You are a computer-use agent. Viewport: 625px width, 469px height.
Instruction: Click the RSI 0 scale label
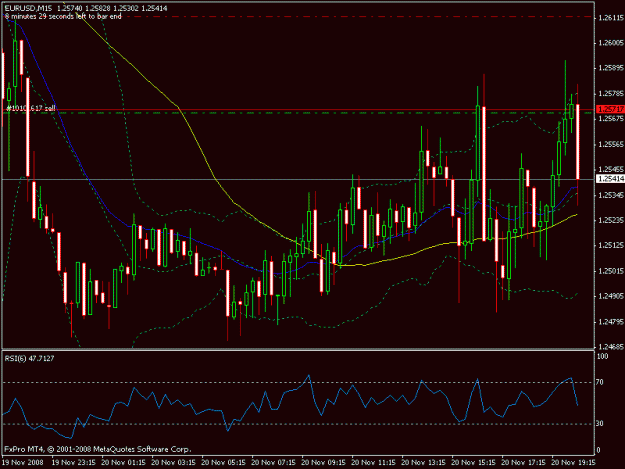pos(598,450)
